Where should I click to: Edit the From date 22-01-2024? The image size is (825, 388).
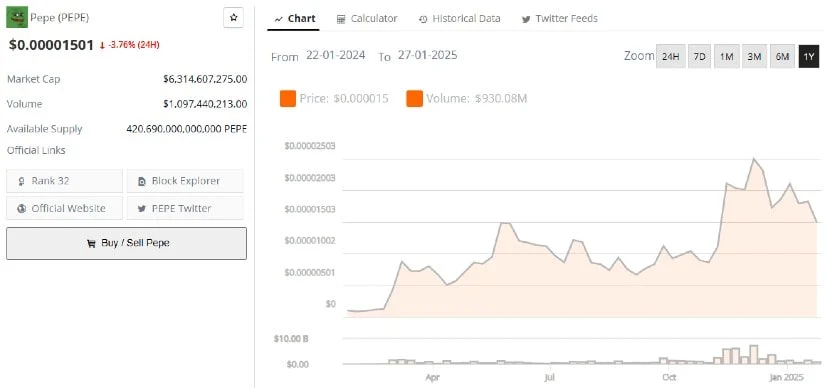(335, 55)
